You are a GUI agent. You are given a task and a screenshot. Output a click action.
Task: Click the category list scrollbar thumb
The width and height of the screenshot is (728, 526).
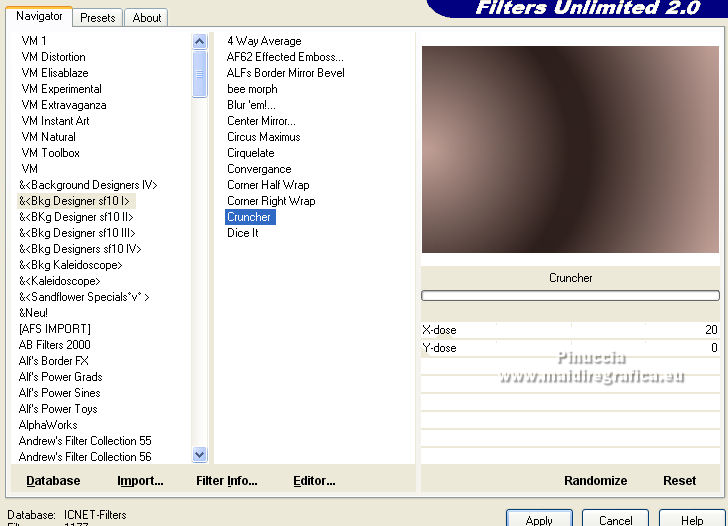[x=200, y=74]
